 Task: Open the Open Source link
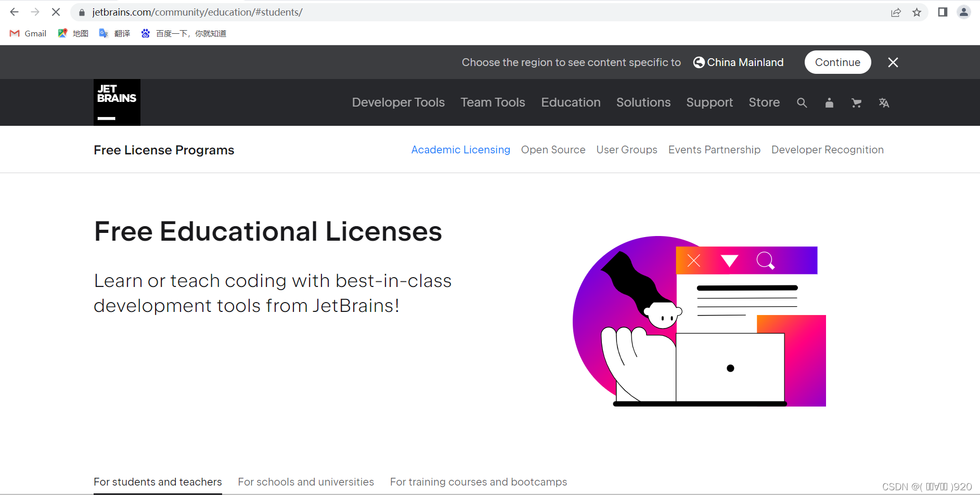coord(553,150)
